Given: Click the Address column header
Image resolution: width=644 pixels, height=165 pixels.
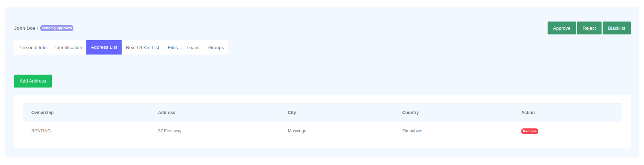Looking at the screenshot, I should click(x=167, y=113).
